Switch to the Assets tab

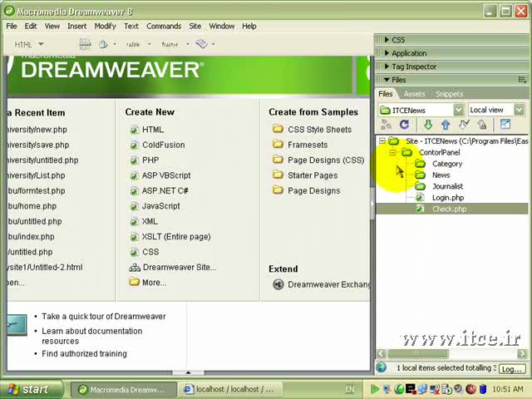point(414,94)
